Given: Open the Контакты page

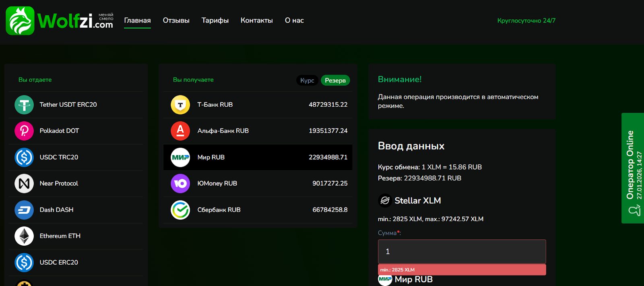Looking at the screenshot, I should click(x=256, y=21).
